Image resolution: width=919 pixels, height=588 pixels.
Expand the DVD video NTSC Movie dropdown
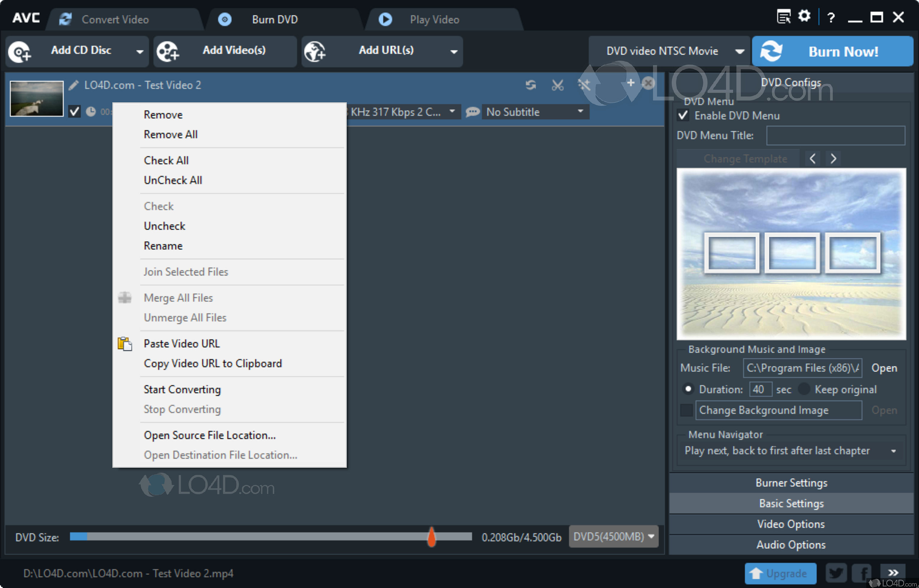[x=740, y=50]
